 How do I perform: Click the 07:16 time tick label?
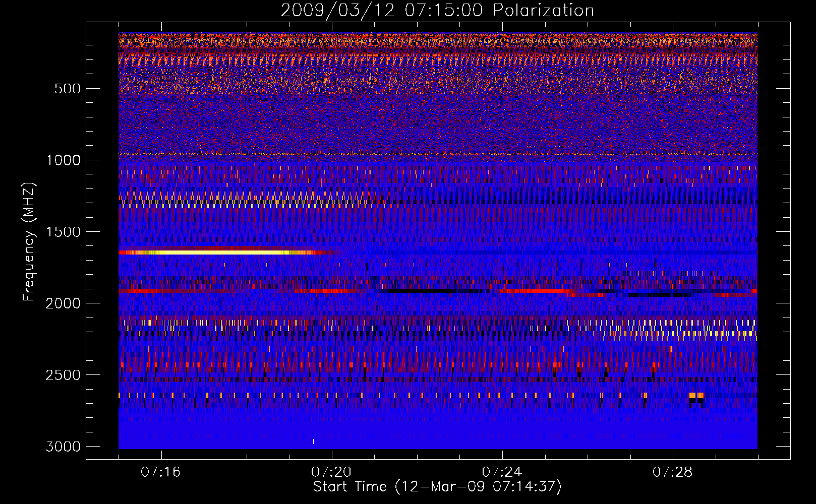click(x=161, y=472)
